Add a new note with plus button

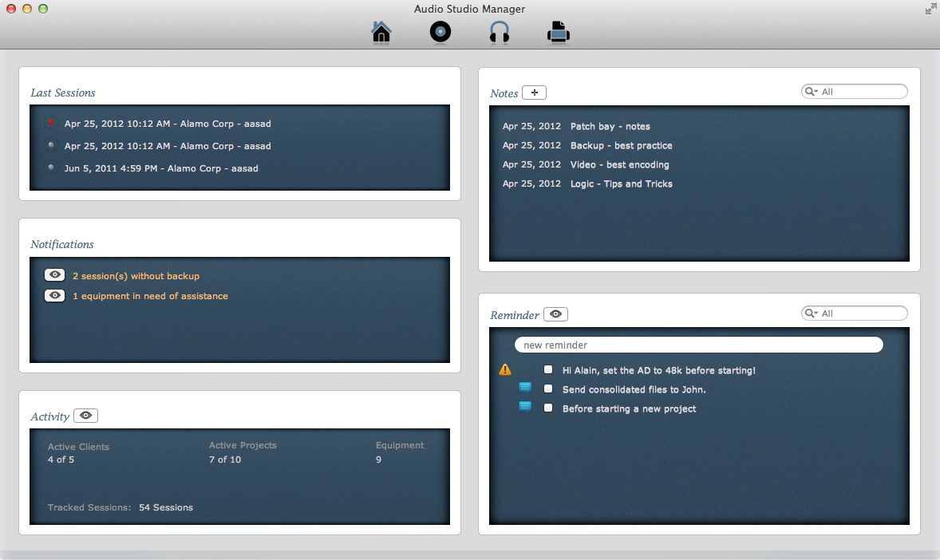click(x=534, y=93)
